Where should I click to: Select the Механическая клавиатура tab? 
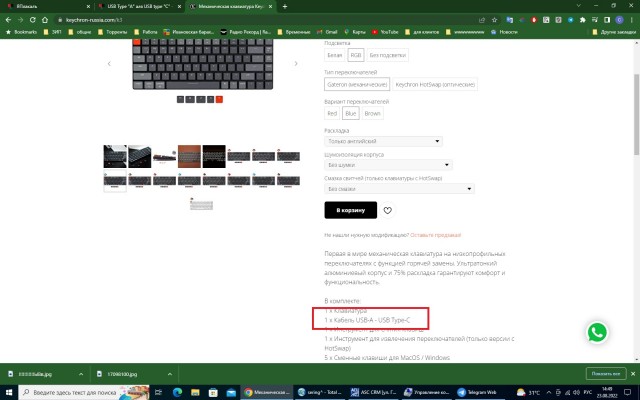pos(231,6)
